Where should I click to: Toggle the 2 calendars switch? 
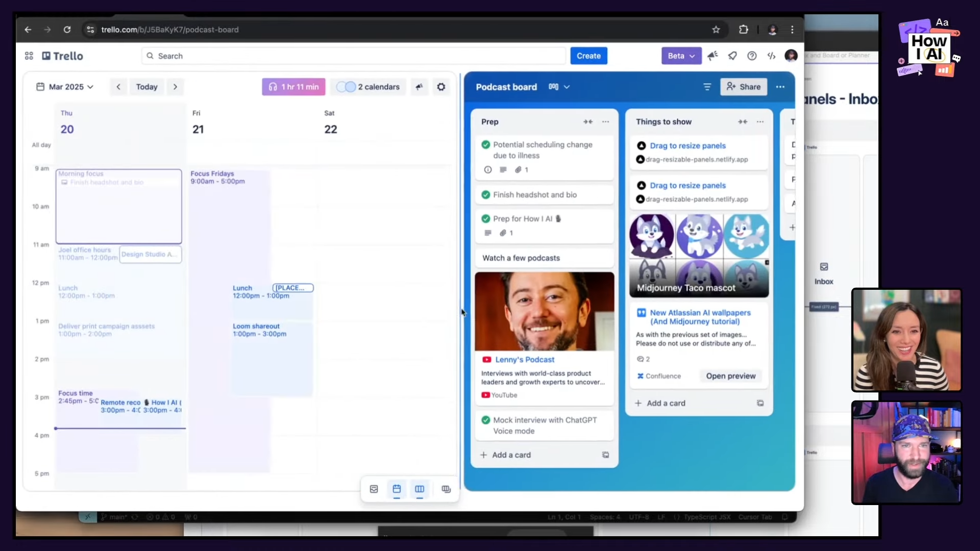(x=346, y=87)
